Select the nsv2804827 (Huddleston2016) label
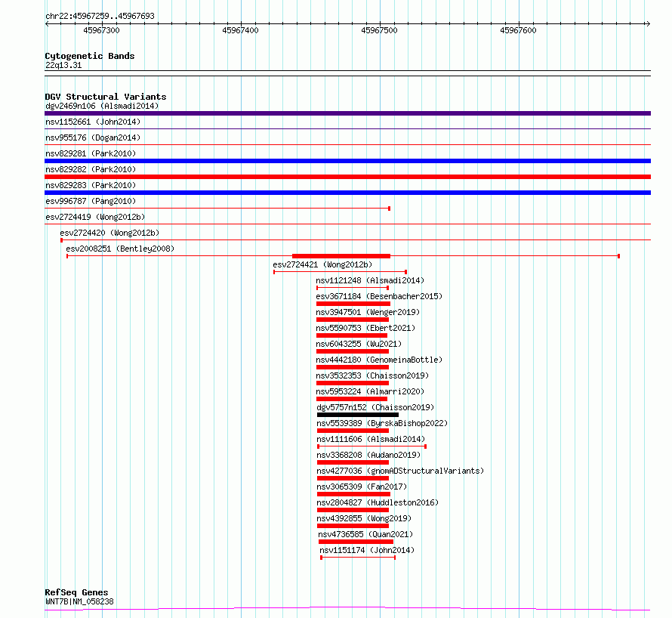 [378, 502]
